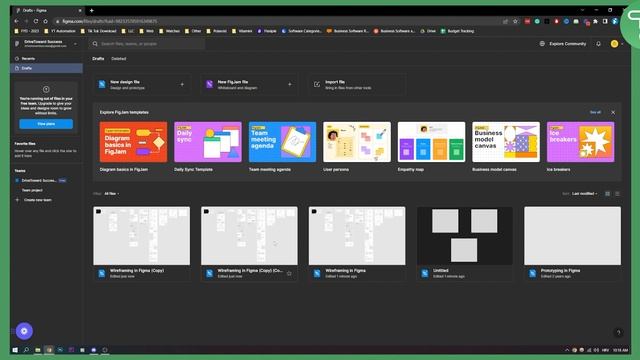Image resolution: width=640 pixels, height=360 pixels.
Task: Open the Ice breakers template
Action: [x=580, y=142]
